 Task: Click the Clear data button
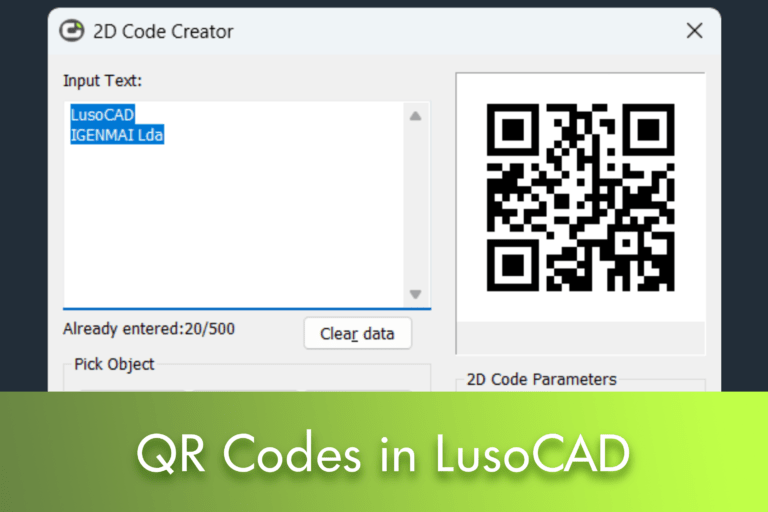point(358,334)
